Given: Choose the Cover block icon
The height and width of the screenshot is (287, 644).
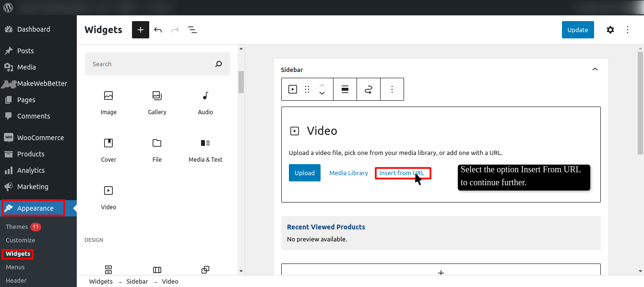Looking at the screenshot, I should pos(108,143).
